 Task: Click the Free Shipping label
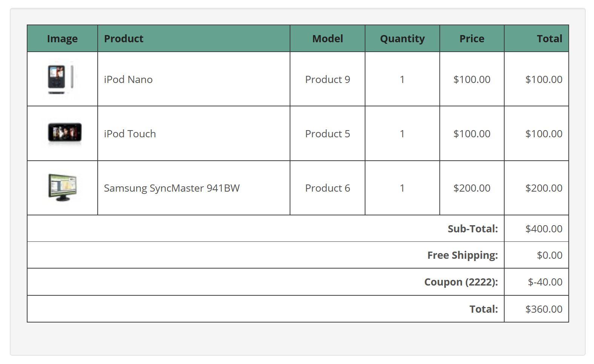(462, 255)
